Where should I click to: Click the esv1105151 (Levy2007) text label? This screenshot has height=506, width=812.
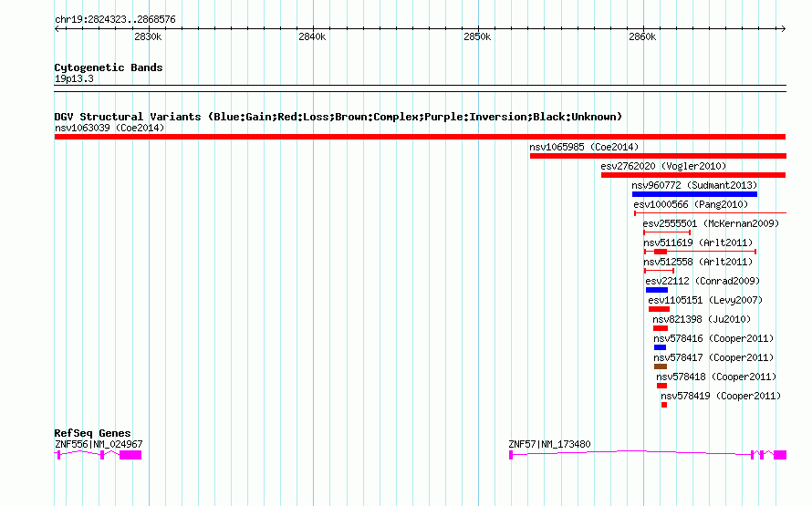coord(705,300)
